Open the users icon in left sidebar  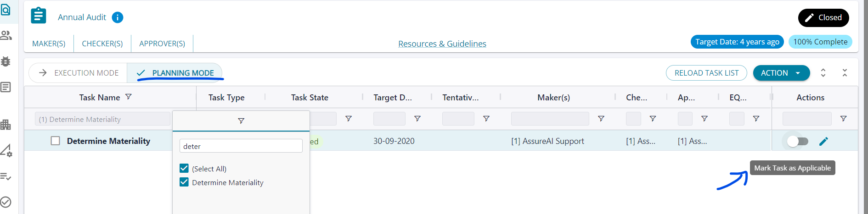point(6,35)
